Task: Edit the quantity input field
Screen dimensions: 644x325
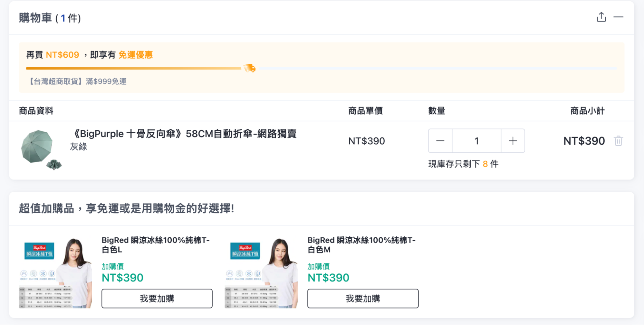Action: [476, 141]
